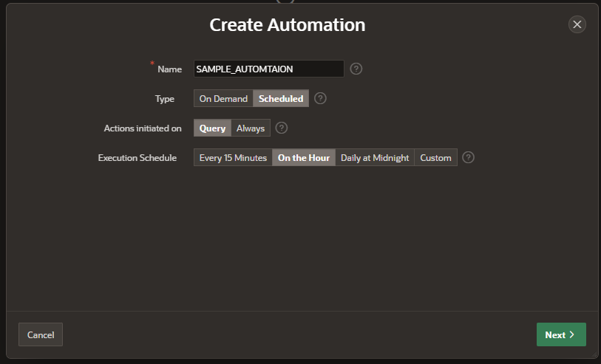The width and height of the screenshot is (601, 364).
Task: Choose On the Hour schedule
Action: (304, 157)
